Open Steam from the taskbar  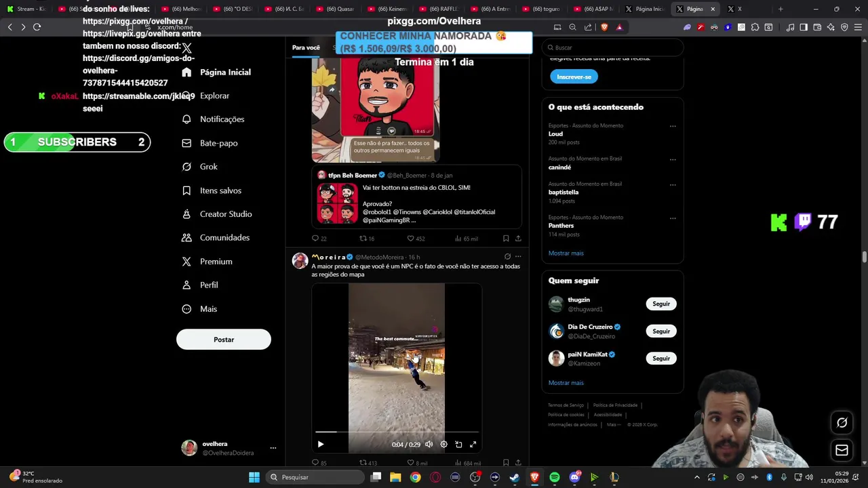pos(515,477)
